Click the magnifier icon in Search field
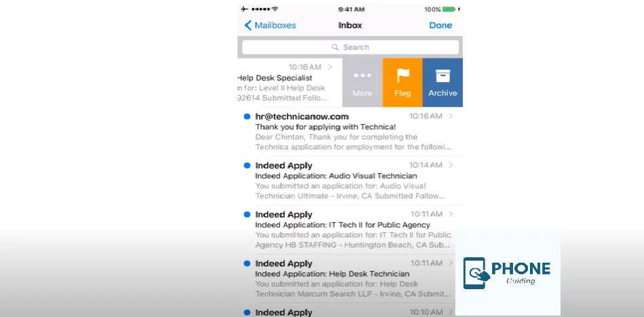 (335, 48)
